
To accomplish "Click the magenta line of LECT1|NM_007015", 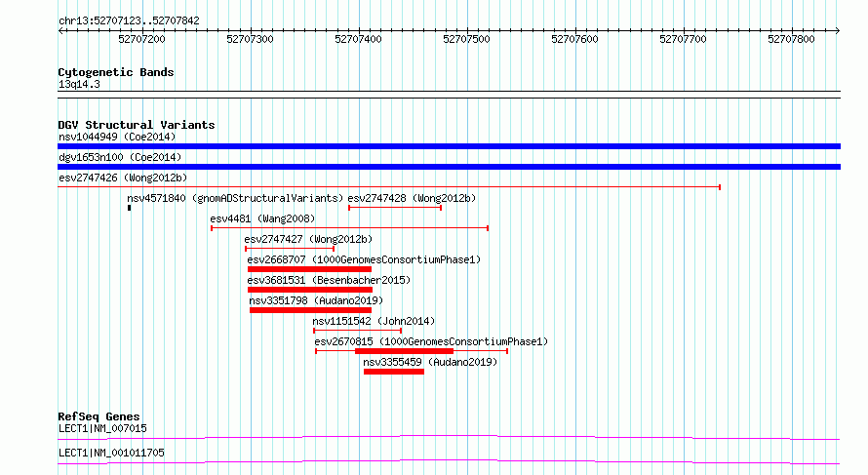I will tap(449, 437).
